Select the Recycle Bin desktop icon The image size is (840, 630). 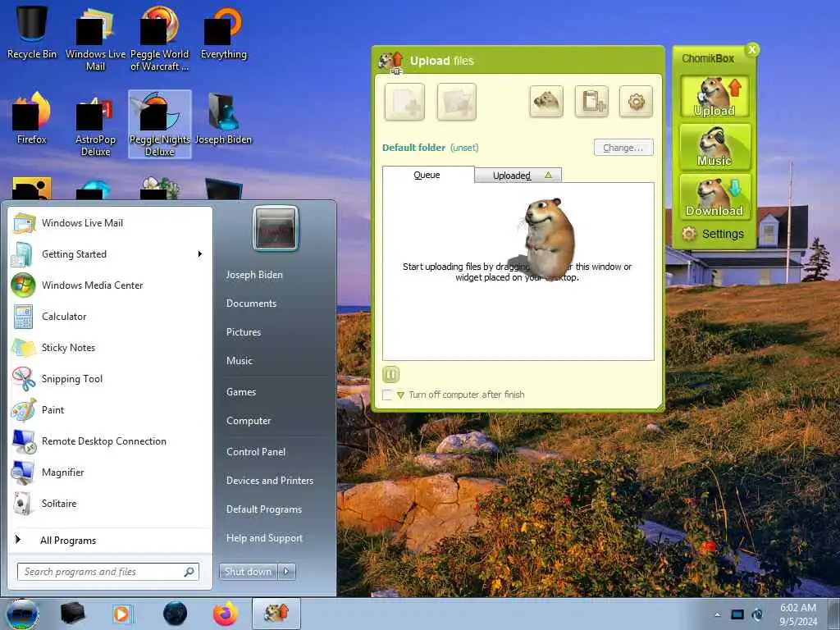point(32,32)
